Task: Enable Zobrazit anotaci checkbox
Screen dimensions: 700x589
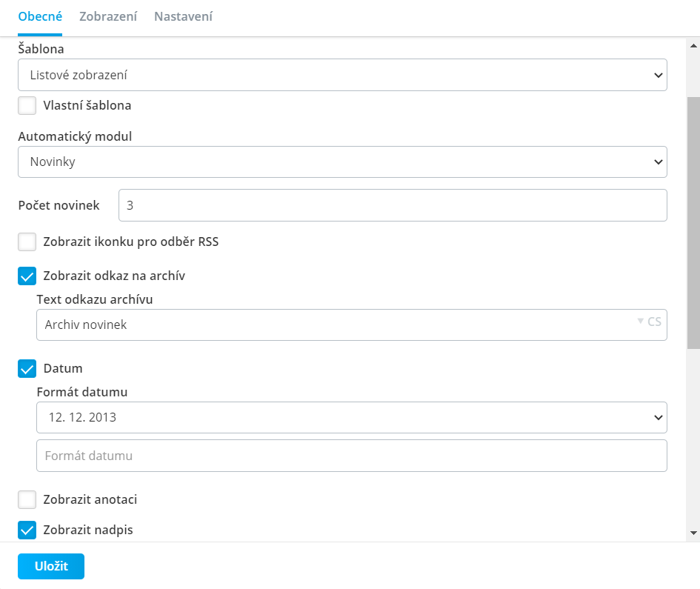Action: click(27, 499)
